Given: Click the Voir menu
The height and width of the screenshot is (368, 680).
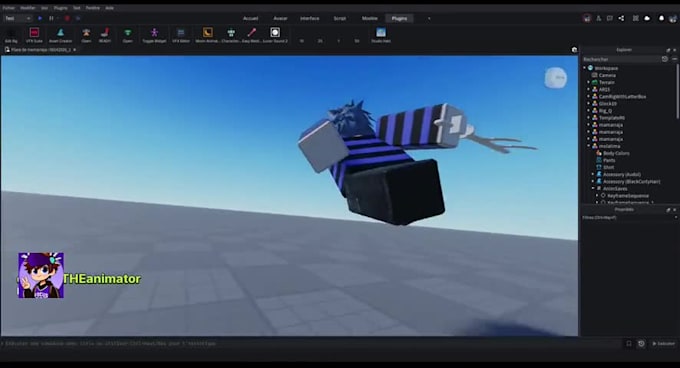Looking at the screenshot, I should (44, 8).
